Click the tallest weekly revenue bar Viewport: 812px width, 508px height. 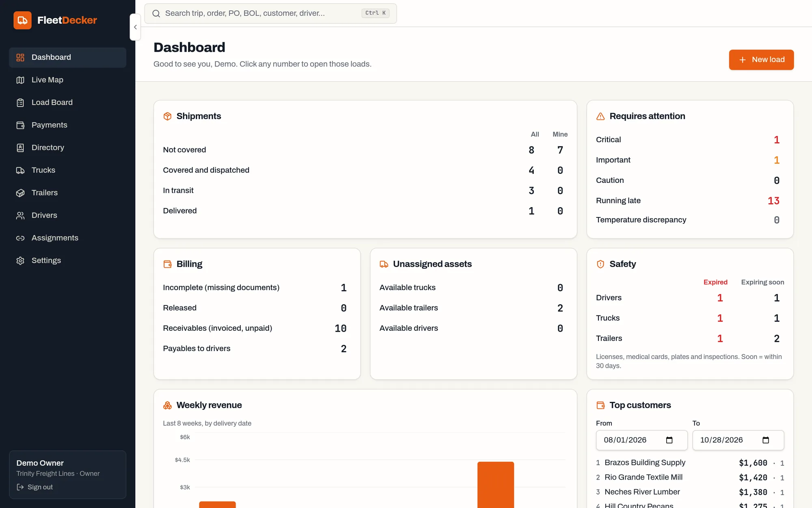pos(496,485)
